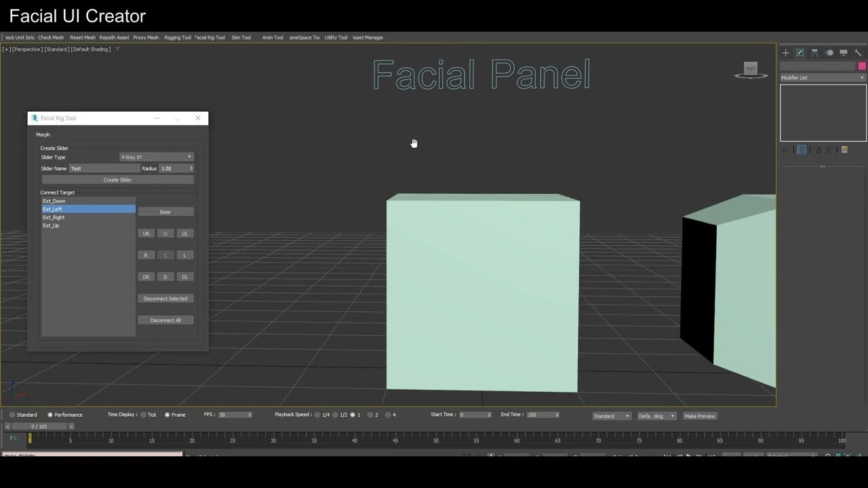The height and width of the screenshot is (488, 868).
Task: Open the Utilities wrench panel icon
Action: click(857, 52)
